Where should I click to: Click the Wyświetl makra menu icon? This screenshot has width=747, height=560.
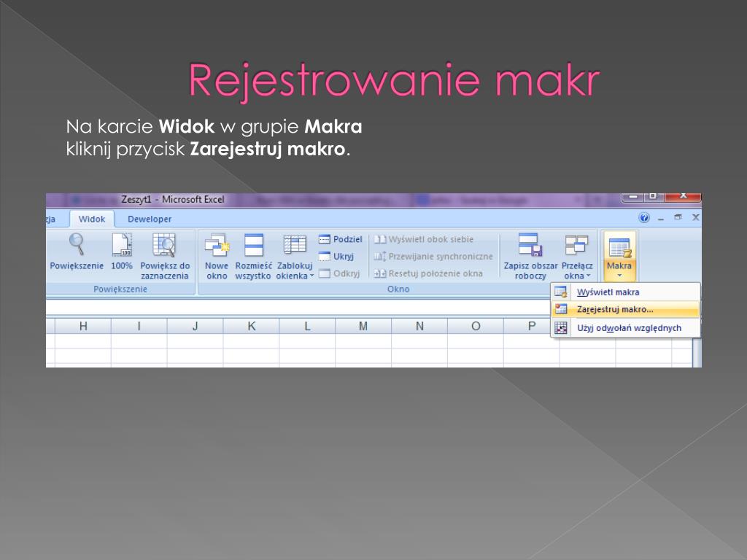[561, 292]
